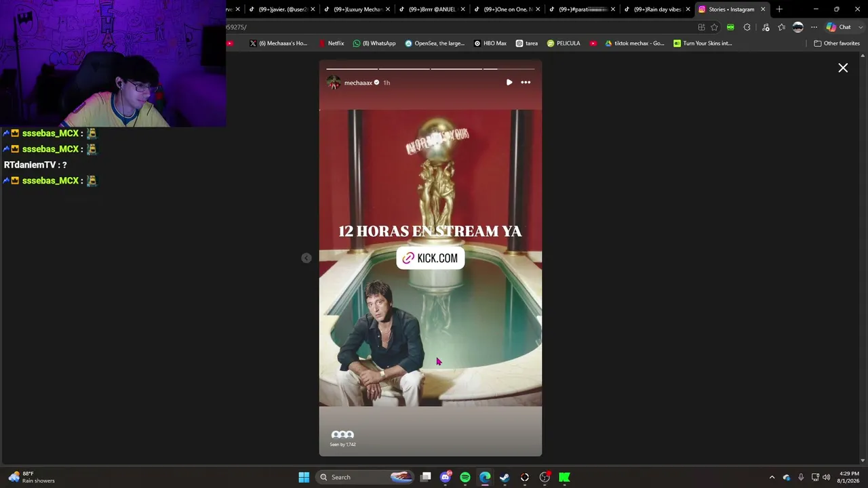The width and height of the screenshot is (868, 488).
Task: Open Task View on the taskbar
Action: click(x=426, y=477)
